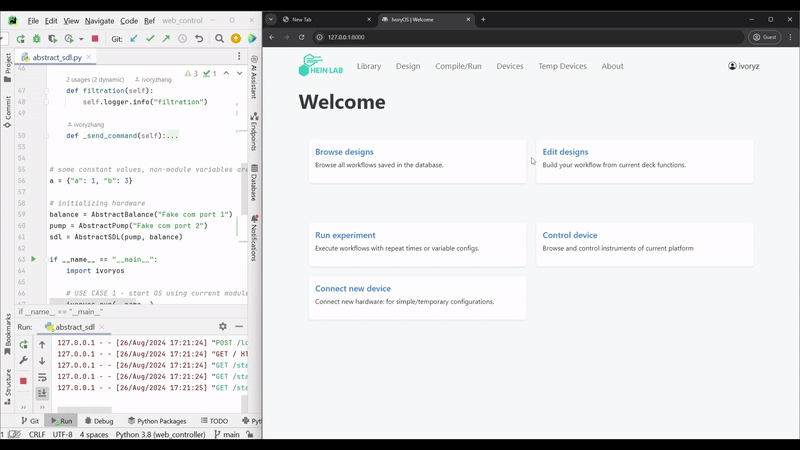Open the Notifications side panel
Image resolution: width=800 pixels, height=450 pixels.
(x=254, y=238)
